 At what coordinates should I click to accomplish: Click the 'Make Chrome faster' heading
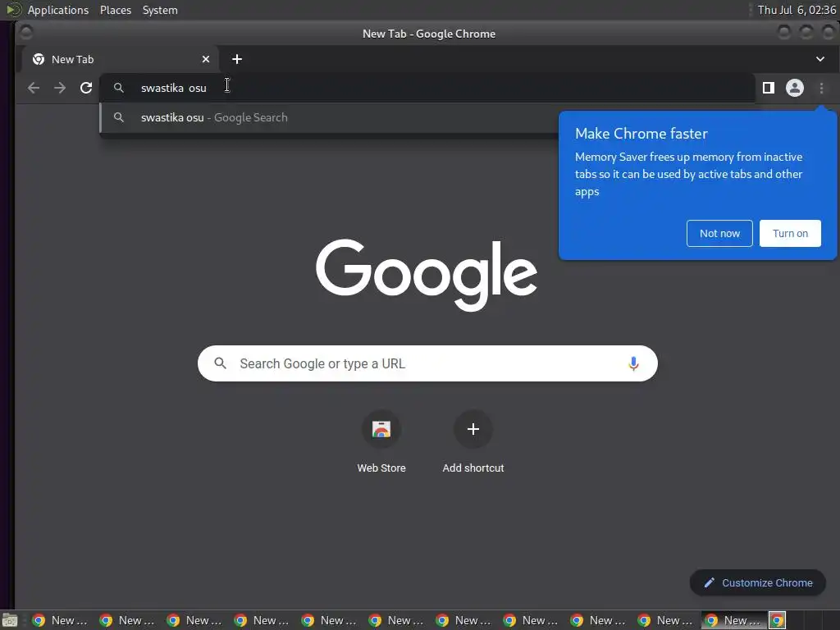641,134
